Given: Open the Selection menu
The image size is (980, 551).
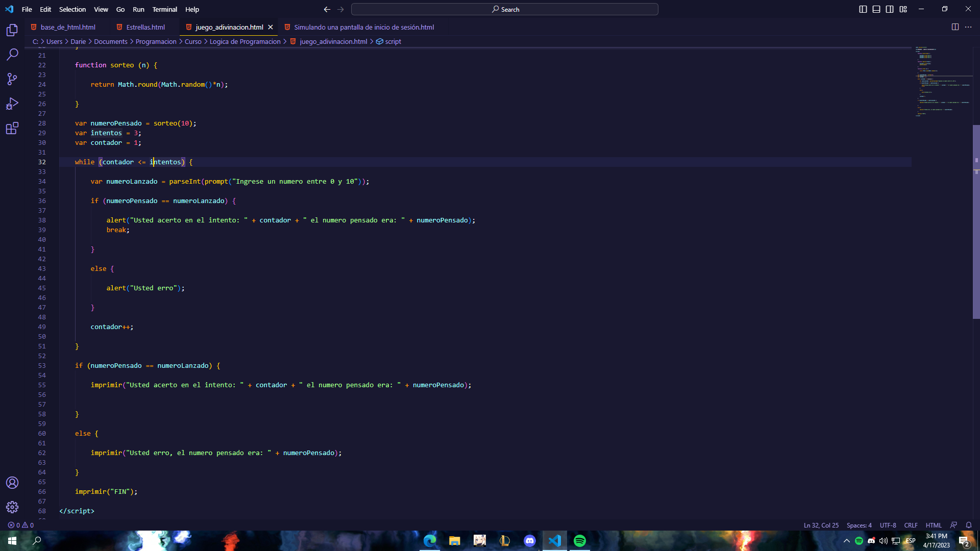Looking at the screenshot, I should [72, 9].
